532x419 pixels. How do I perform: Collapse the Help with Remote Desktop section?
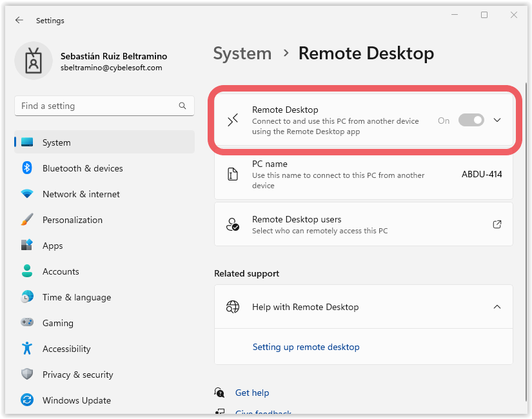(x=497, y=307)
